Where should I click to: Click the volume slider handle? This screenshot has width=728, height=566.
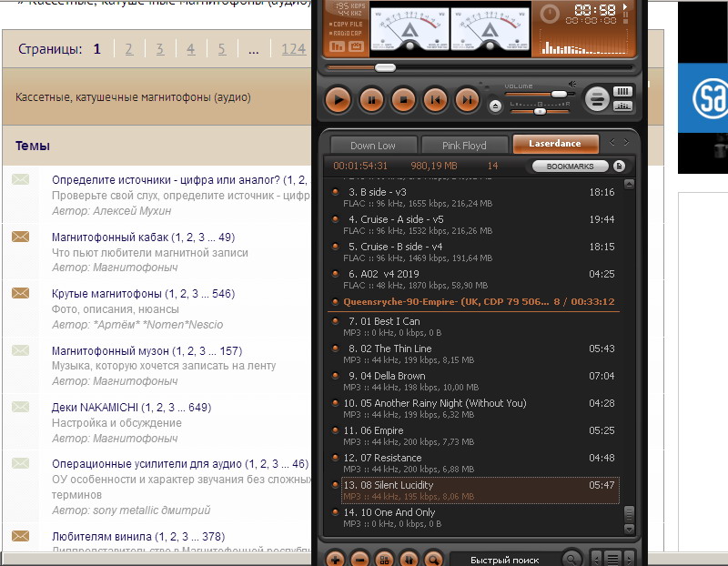click(558, 93)
